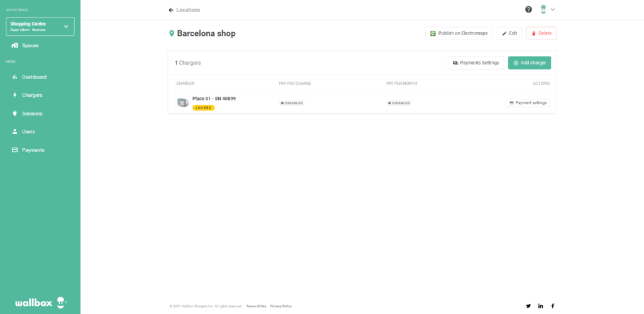Image resolution: width=644 pixels, height=314 pixels.
Task: Click the help question mark icon
Action: coord(529,9)
